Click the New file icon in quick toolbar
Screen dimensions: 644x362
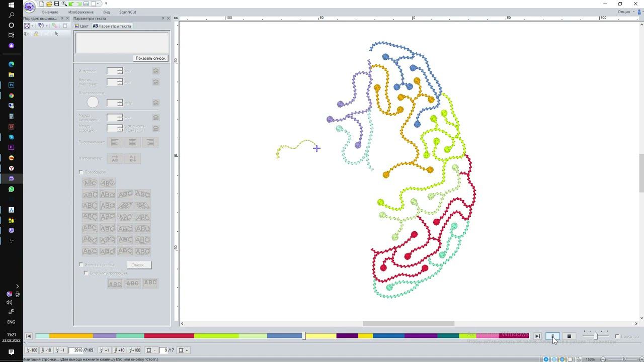[42, 4]
